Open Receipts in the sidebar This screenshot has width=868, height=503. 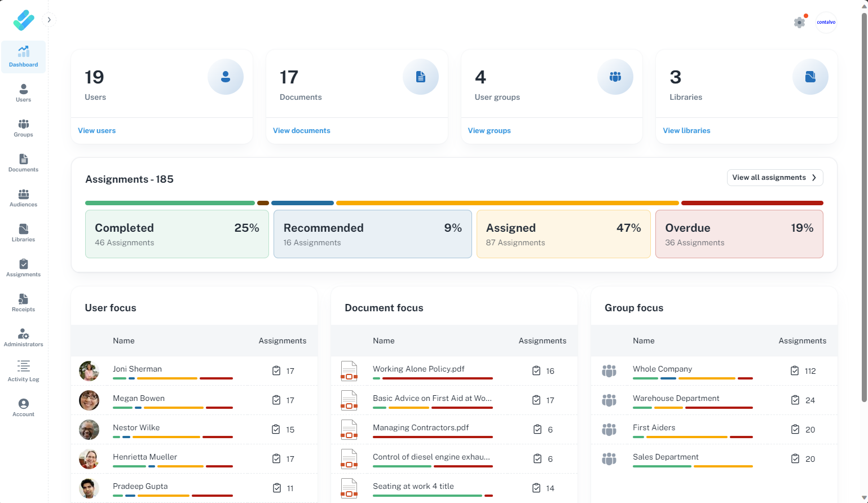[24, 303]
